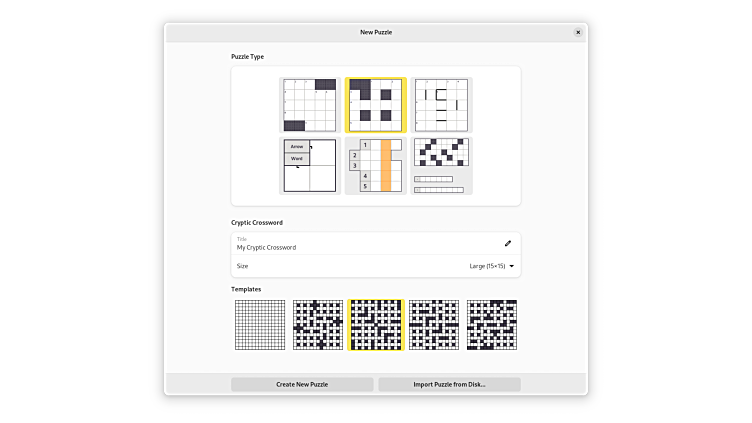Click Import Puzzle from Disk button
The image size is (752, 423).
click(449, 384)
